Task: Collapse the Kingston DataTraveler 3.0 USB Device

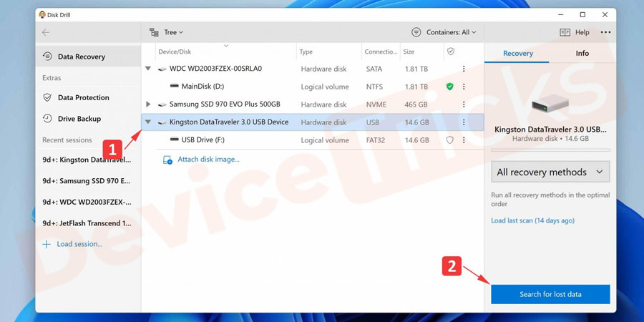Action: (148, 122)
